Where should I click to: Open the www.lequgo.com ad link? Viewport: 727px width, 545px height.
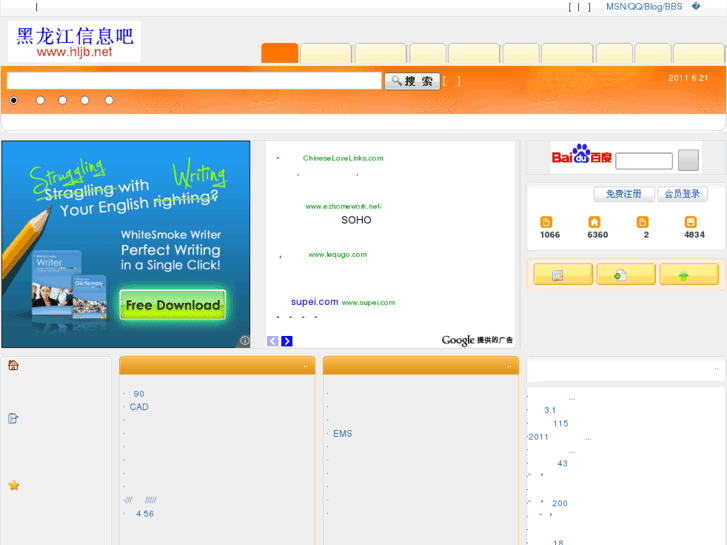coord(338,255)
